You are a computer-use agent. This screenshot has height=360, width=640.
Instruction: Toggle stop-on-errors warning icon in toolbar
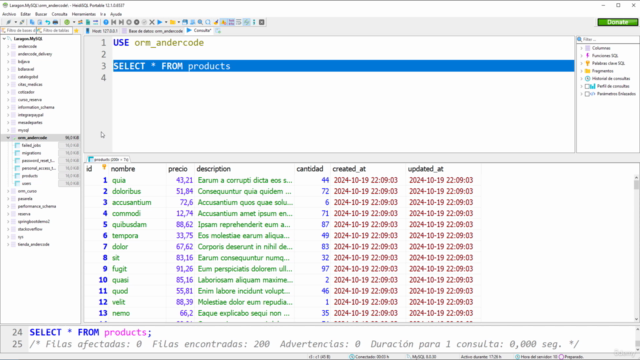pyautogui.click(x=223, y=22)
